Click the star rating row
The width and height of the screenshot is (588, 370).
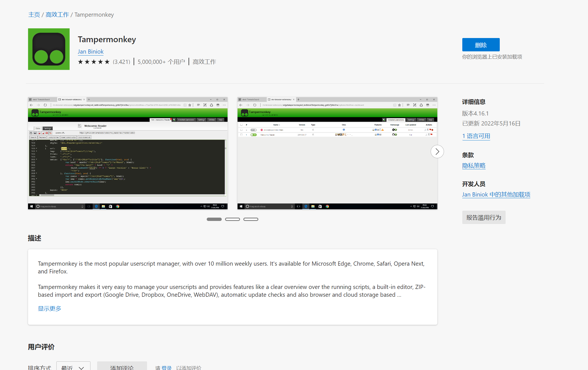[94, 62]
